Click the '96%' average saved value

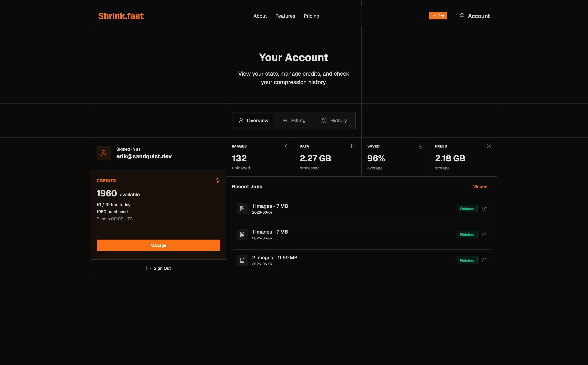click(x=376, y=158)
